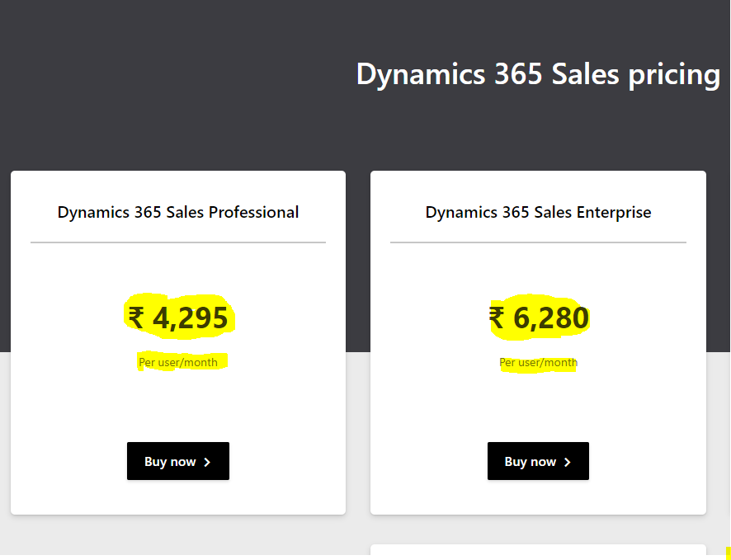Click Buy now for Dynamics 365 Sales Professional
This screenshot has width=731, height=560.
coord(178,461)
